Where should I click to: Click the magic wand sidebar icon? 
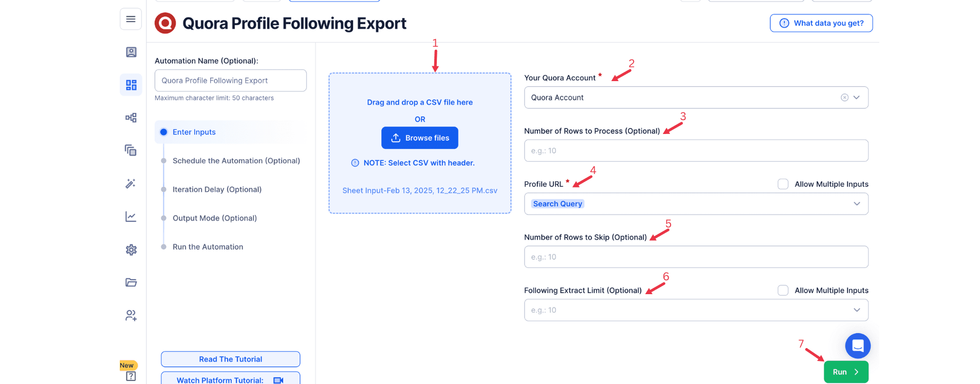click(x=131, y=183)
